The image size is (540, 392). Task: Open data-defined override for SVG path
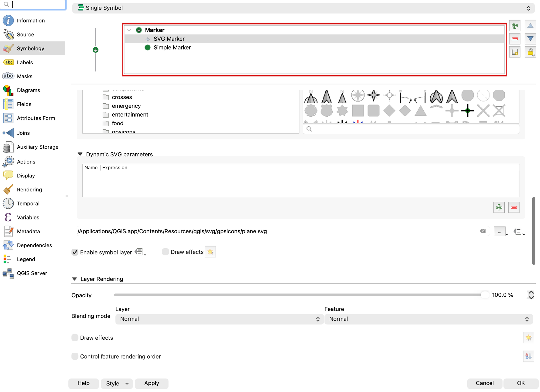519,231
